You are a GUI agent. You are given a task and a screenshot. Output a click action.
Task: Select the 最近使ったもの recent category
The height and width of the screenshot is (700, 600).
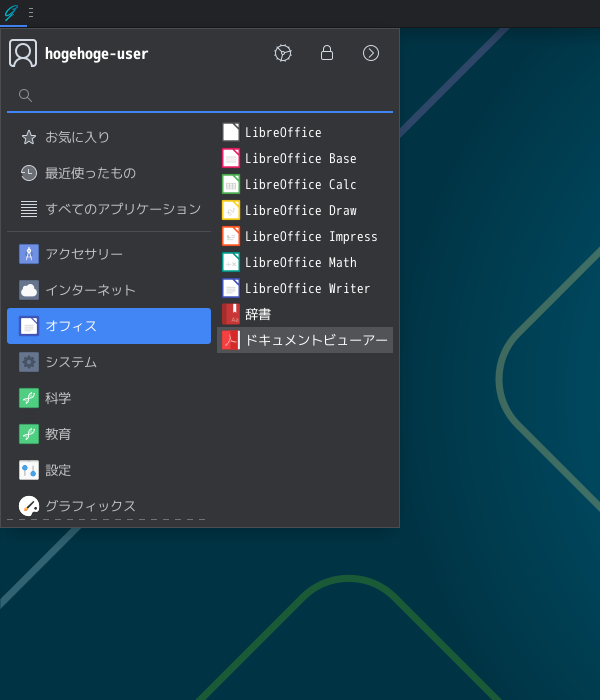click(109, 173)
